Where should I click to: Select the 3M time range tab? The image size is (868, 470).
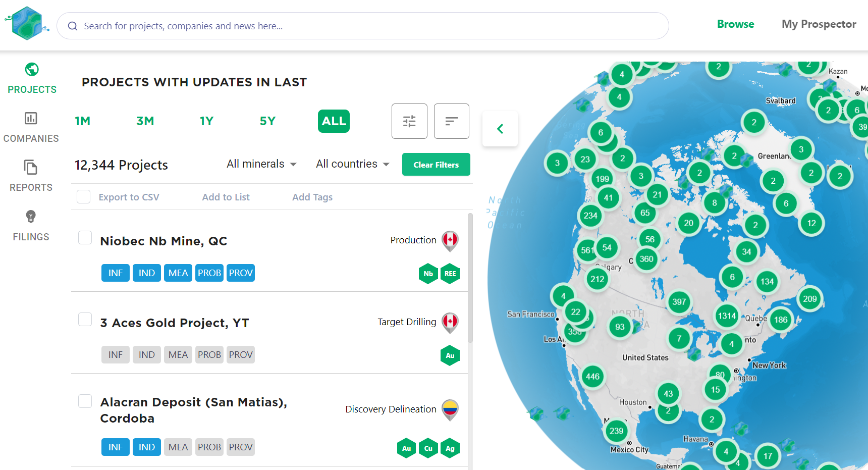pos(145,121)
